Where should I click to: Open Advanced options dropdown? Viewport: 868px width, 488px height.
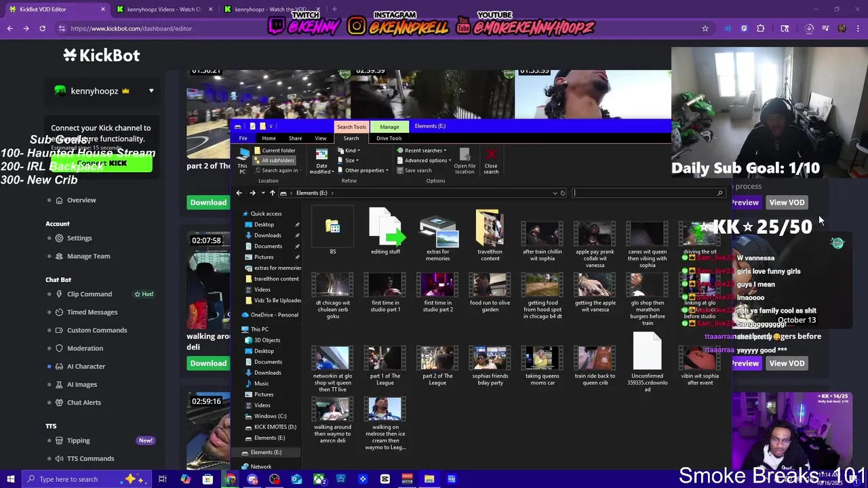425,161
